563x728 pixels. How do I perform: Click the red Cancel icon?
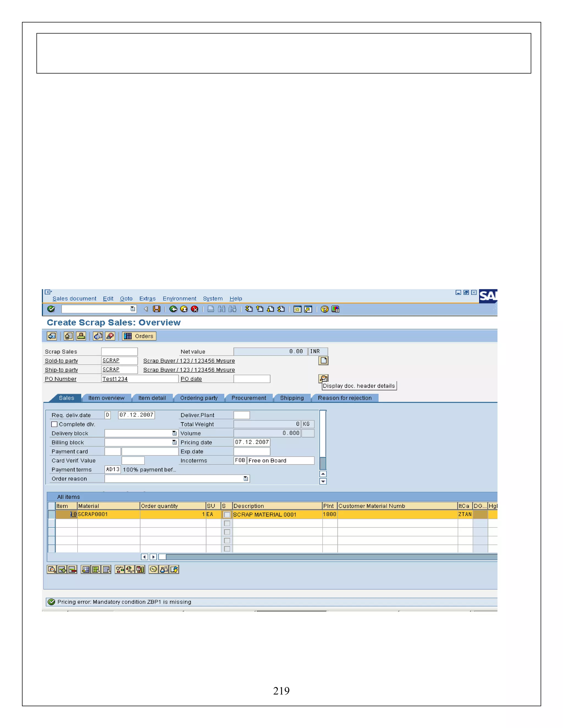point(194,309)
